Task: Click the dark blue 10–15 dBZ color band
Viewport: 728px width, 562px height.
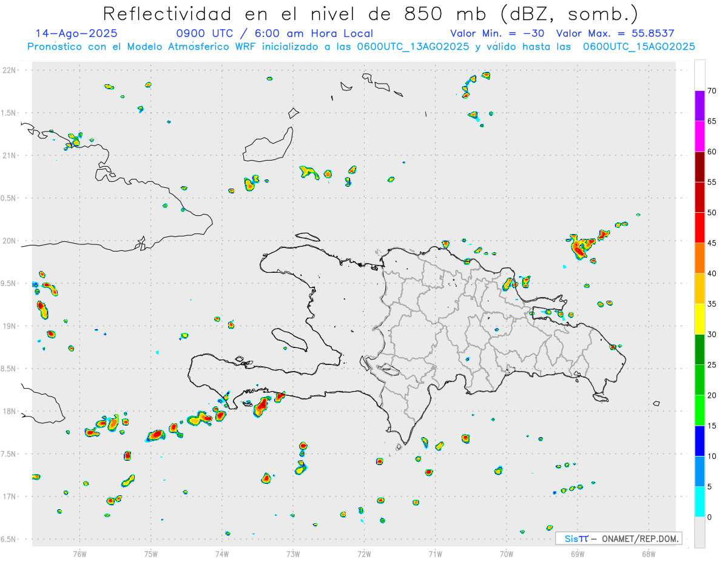Action: tap(699, 441)
